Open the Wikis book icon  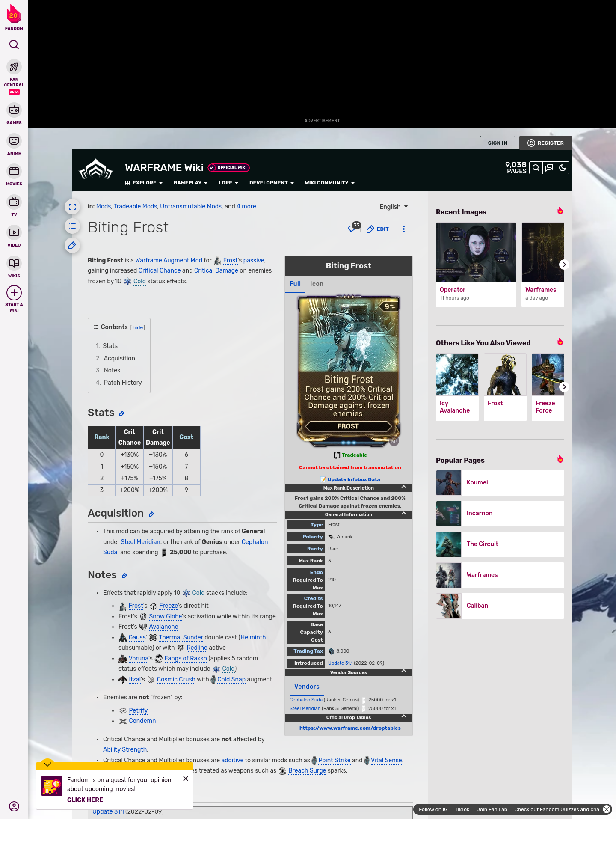[14, 263]
